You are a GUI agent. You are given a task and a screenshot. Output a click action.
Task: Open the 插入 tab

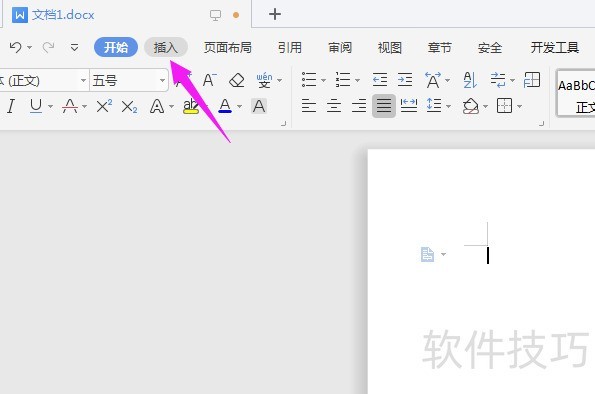tap(166, 47)
